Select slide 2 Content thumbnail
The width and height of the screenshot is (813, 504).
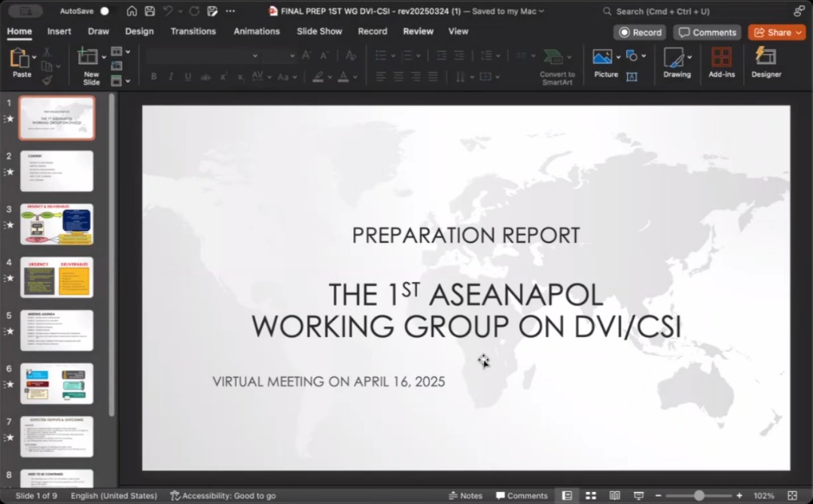pyautogui.click(x=57, y=171)
